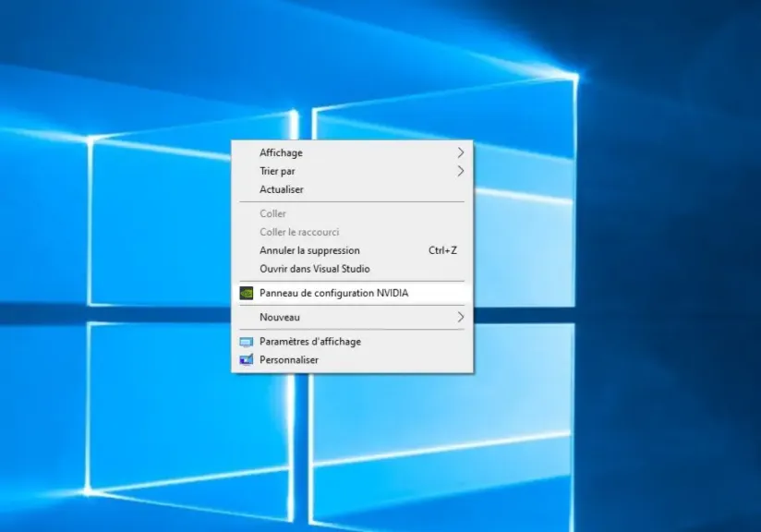The width and height of the screenshot is (761, 532).
Task: Expand the Affichage submenu arrow
Action: coord(460,153)
